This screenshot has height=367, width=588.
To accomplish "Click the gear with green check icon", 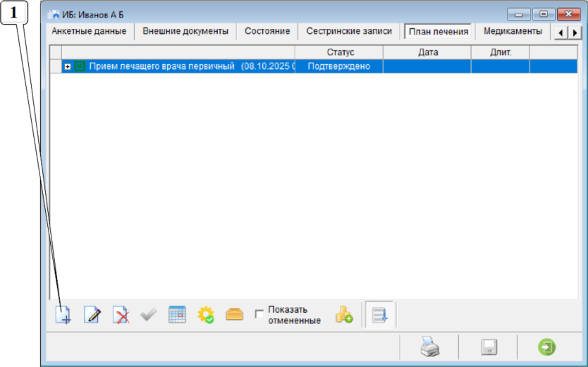I will click(x=205, y=315).
